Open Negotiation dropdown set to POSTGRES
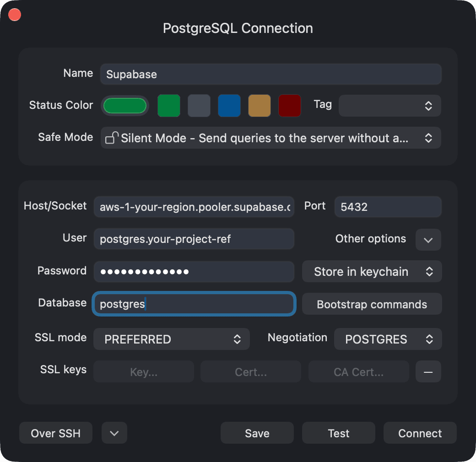Screen dimensions: 476x462 click(x=388, y=339)
